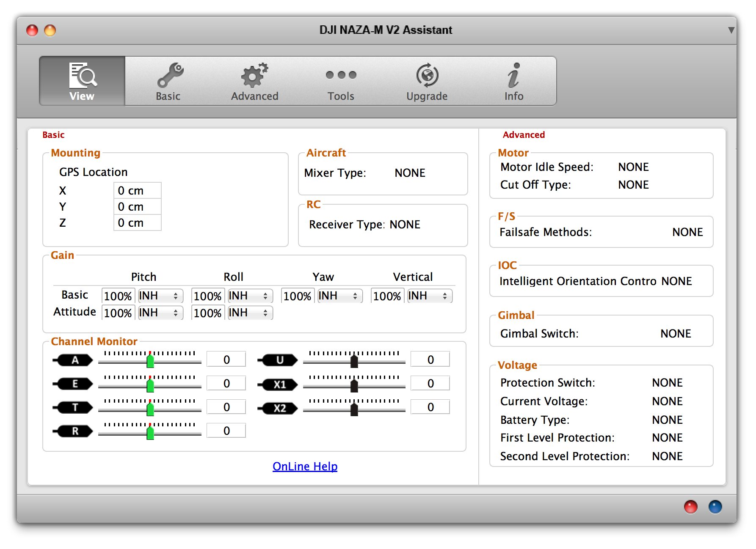This screenshot has width=756, height=549.
Task: Click the Battery Type label
Action: coord(535,420)
